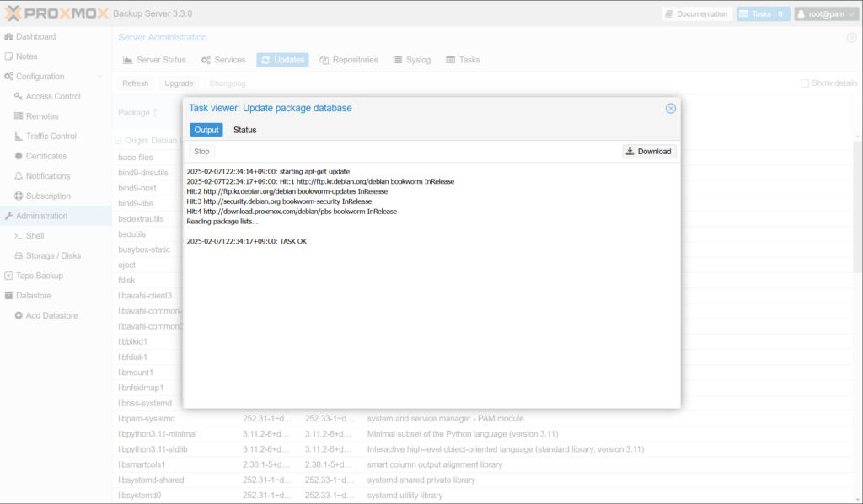The width and height of the screenshot is (863, 504).
Task: Switch to the Status tab
Action: (244, 130)
